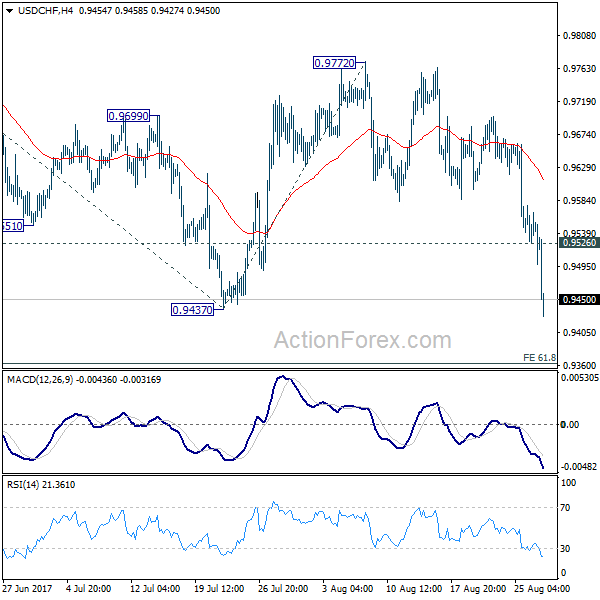Image resolution: width=600 pixels, height=600 pixels.
Task: Click the OHLC values 0.94547 0.94585 0.94274 0.94500
Action: [149, 11]
